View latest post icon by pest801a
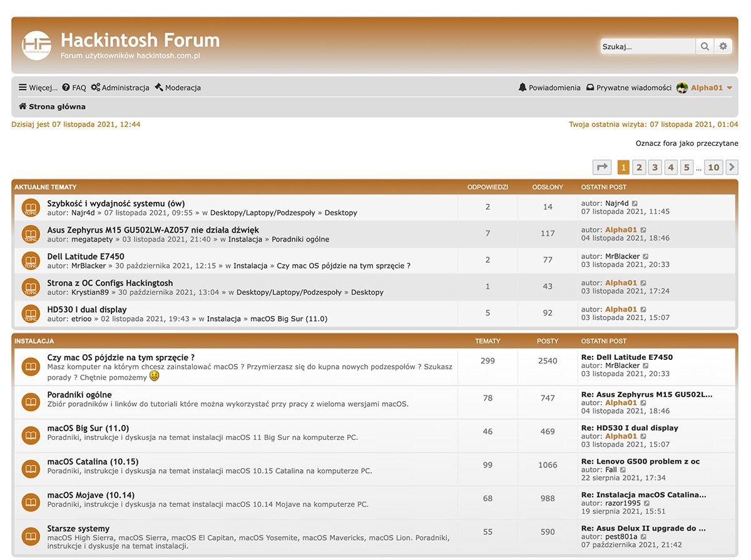751x560 pixels. point(644,537)
